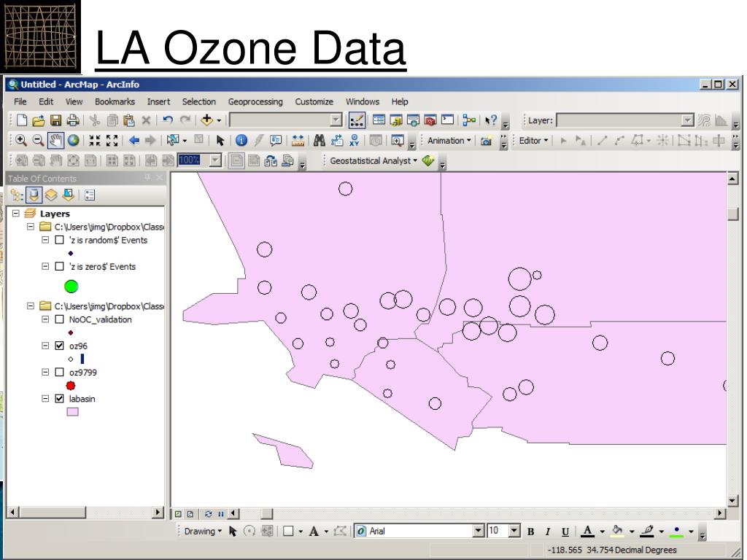Choose the Select Elements arrow tool
Screen dimensions: 747x560
click(220, 141)
